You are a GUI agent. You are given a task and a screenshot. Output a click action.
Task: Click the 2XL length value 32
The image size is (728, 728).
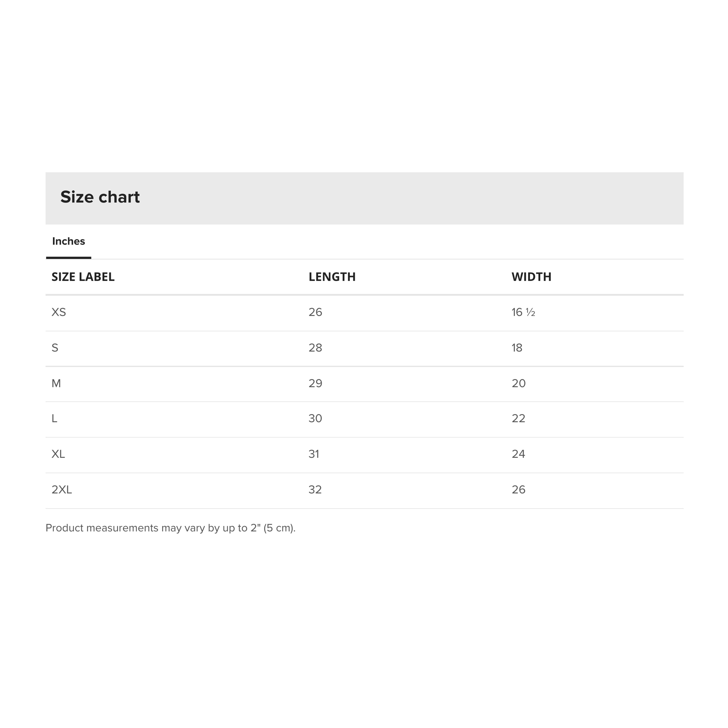[315, 490]
